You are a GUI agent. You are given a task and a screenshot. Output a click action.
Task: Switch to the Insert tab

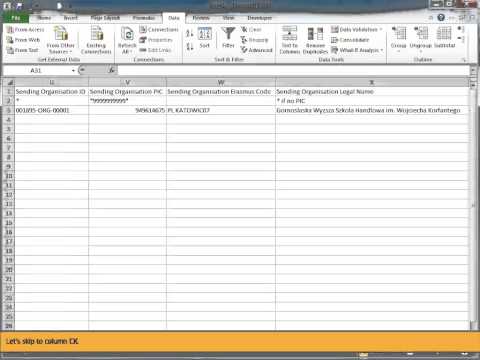[x=71, y=18]
